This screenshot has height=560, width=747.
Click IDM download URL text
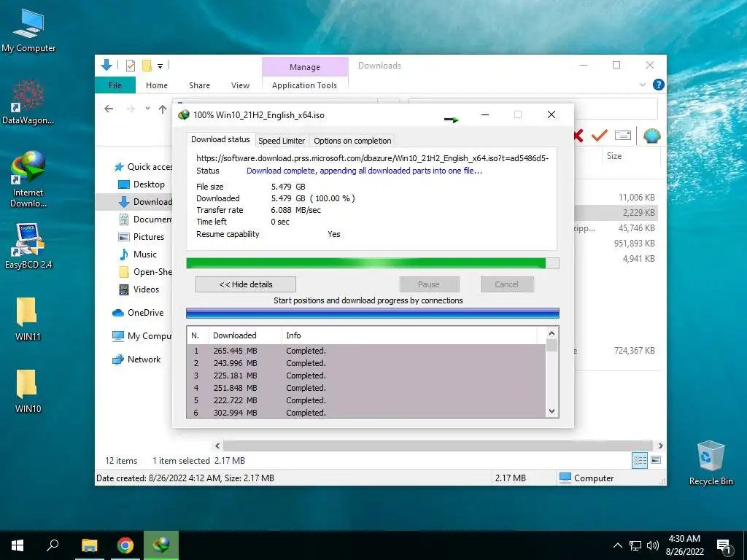pos(373,158)
